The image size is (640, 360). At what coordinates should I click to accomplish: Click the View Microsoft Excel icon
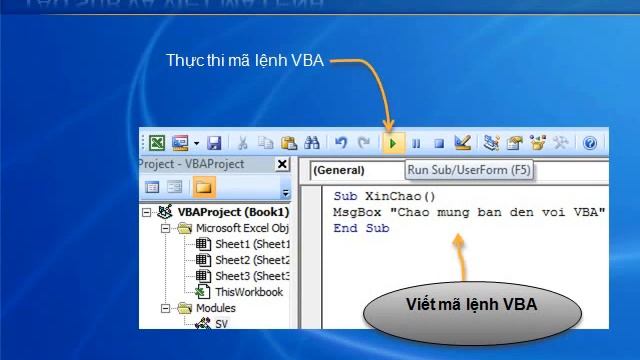pyautogui.click(x=157, y=143)
